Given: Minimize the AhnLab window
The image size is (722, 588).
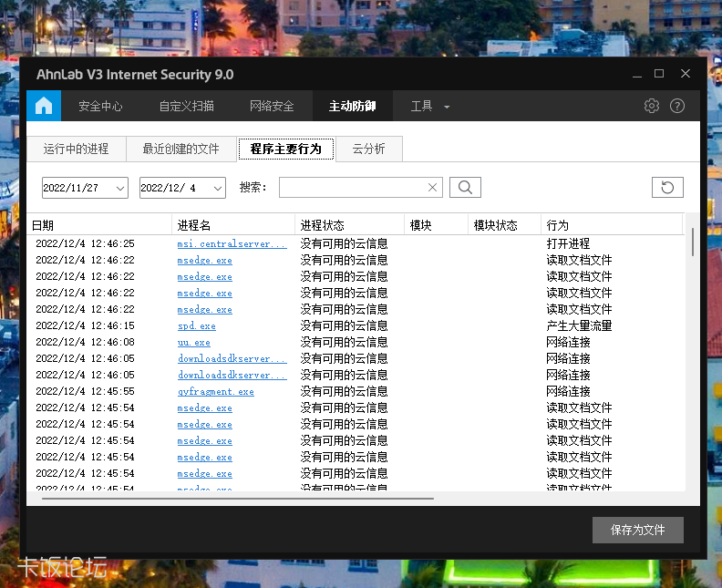Looking at the screenshot, I should click(x=637, y=74).
